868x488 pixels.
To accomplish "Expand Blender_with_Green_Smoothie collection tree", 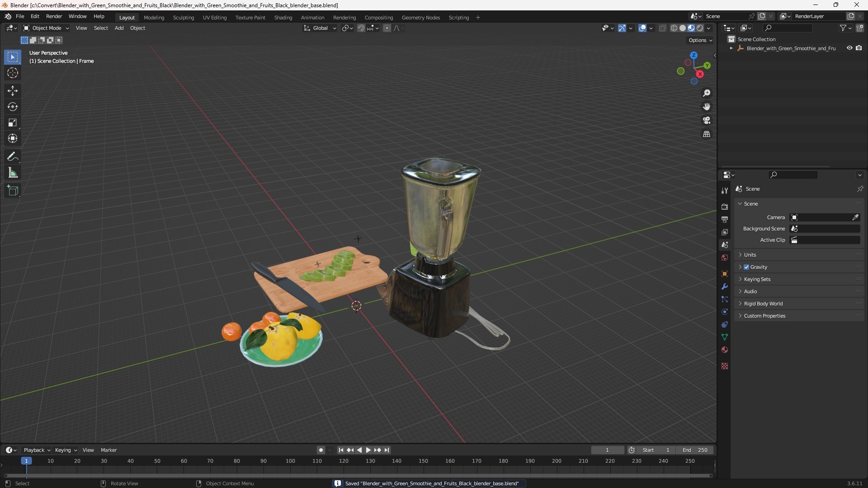I will [x=731, y=48].
